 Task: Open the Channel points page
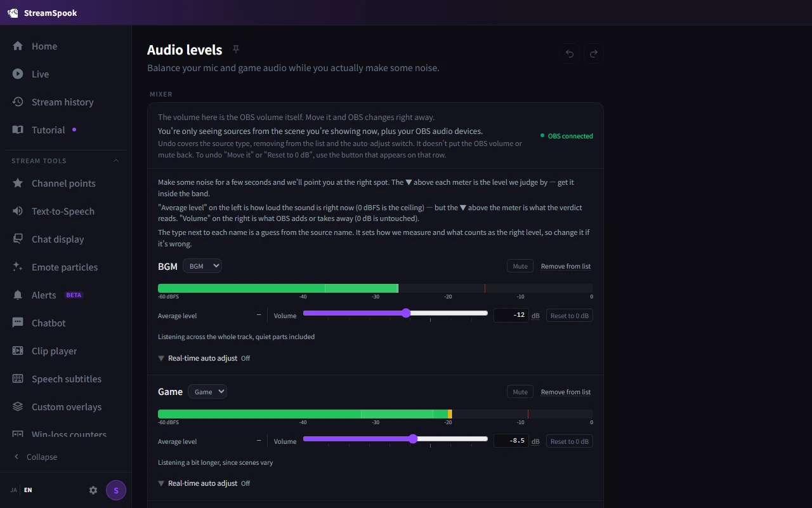pyautogui.click(x=66, y=183)
